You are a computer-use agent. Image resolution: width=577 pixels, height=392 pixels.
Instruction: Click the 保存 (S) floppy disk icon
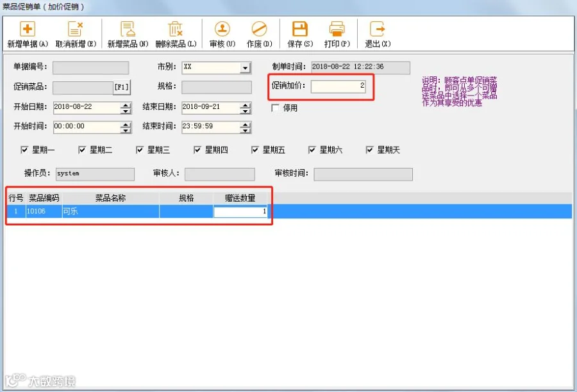tap(300, 29)
